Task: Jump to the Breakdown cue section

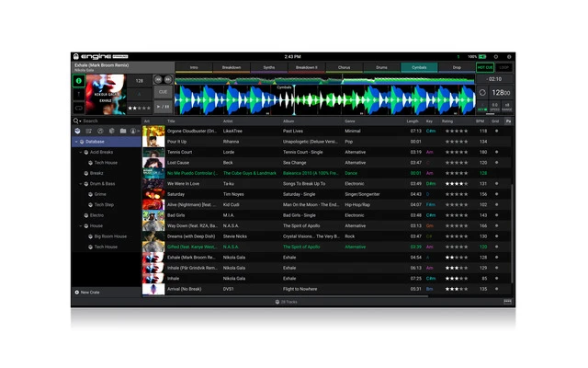Action: click(232, 67)
